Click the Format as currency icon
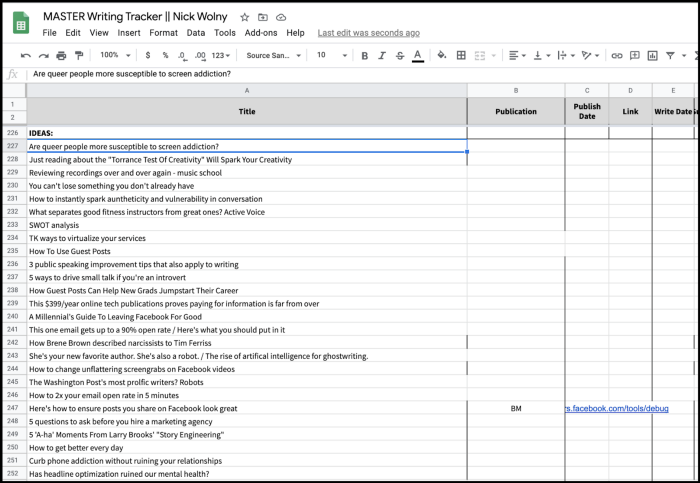The width and height of the screenshot is (700, 483). pyautogui.click(x=149, y=56)
